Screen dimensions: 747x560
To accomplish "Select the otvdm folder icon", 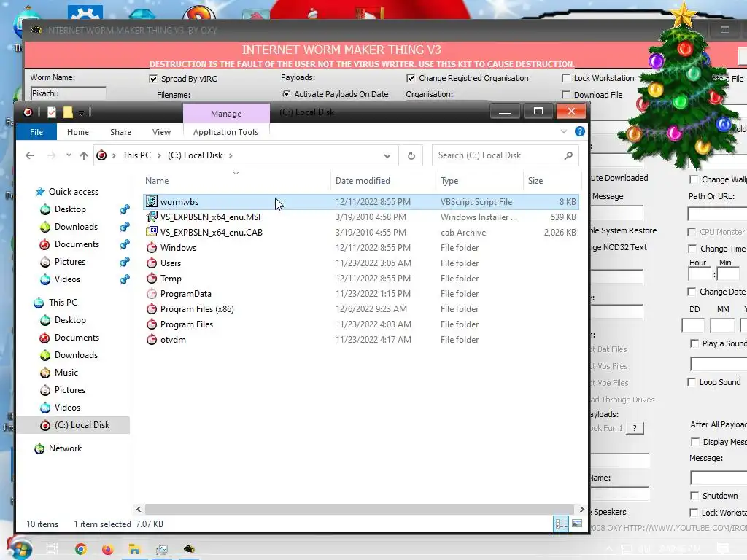I will point(152,340).
